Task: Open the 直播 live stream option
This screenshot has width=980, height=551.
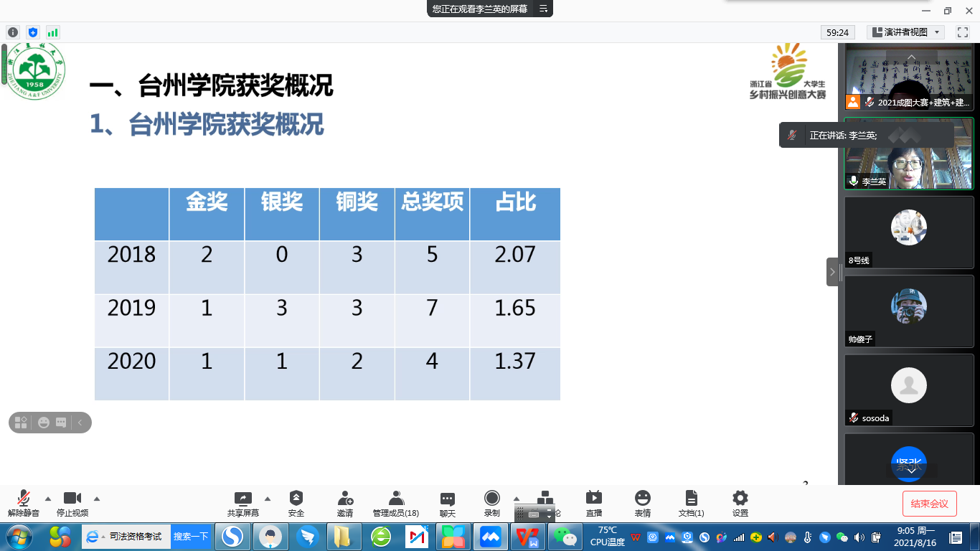Action: tap(593, 503)
